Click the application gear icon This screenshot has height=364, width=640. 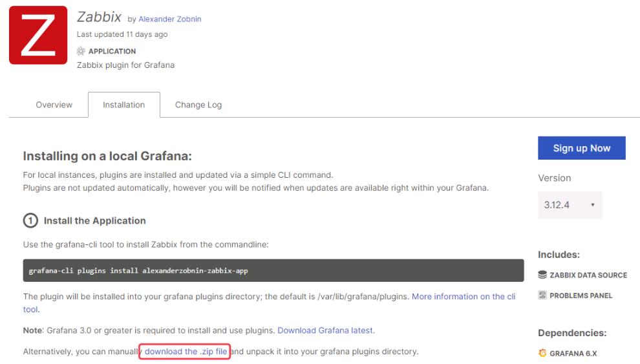(x=81, y=51)
